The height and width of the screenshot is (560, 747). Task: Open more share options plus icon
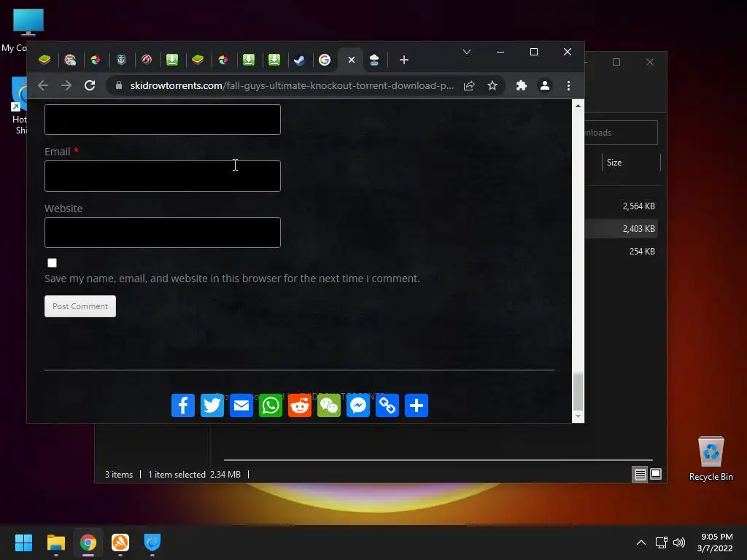pyautogui.click(x=417, y=405)
